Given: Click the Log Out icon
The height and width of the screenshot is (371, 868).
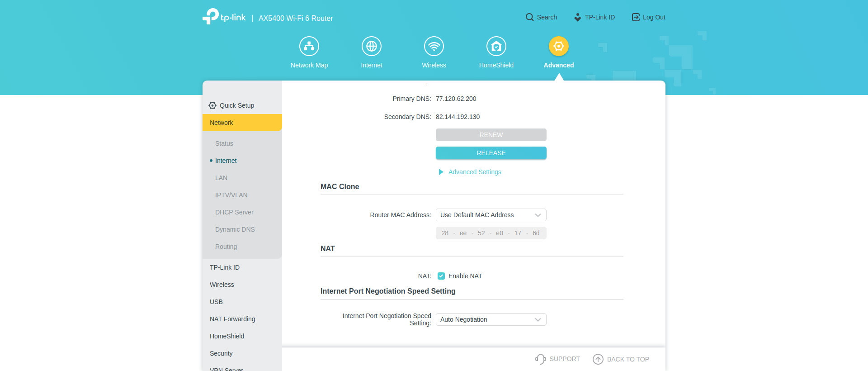Looking at the screenshot, I should [636, 17].
